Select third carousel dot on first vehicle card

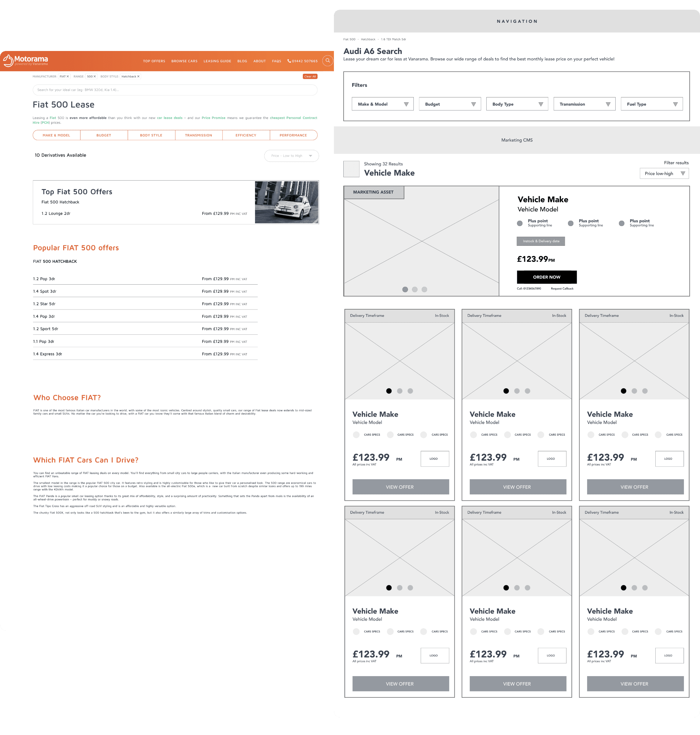coord(410,391)
